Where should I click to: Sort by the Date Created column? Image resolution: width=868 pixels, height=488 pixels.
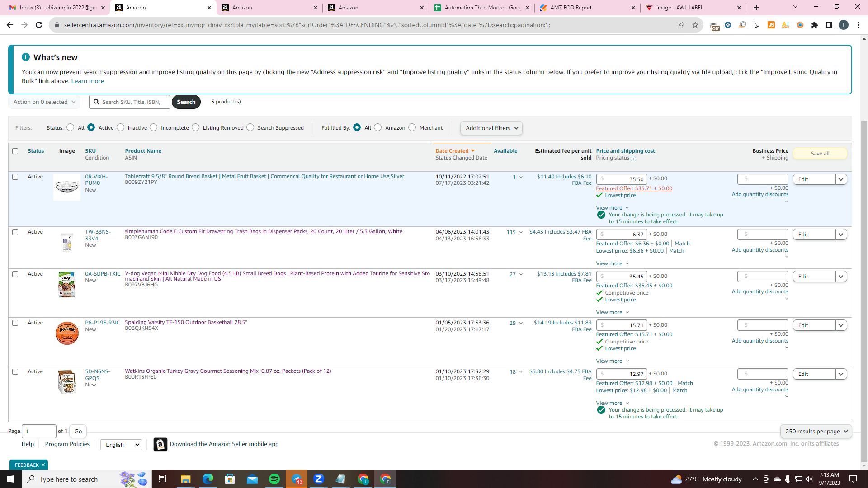point(455,151)
